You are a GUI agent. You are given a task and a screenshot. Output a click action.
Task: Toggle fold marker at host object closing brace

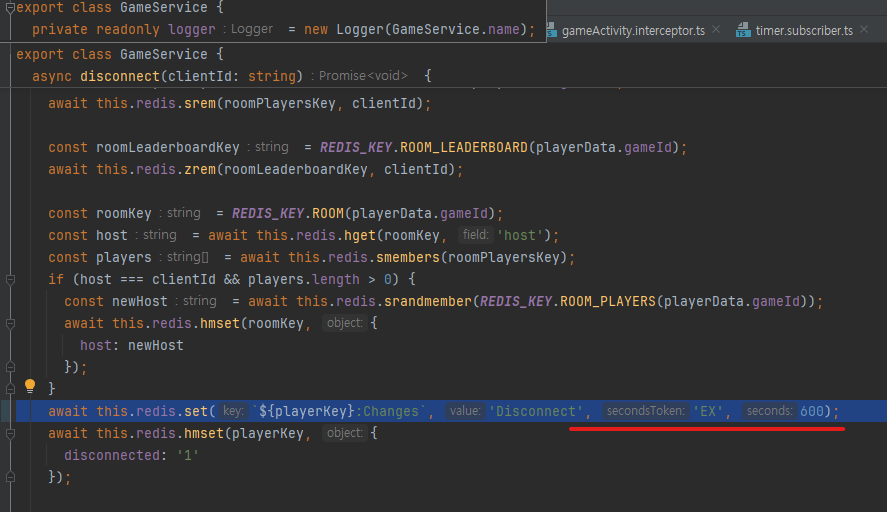pyautogui.click(x=10, y=367)
